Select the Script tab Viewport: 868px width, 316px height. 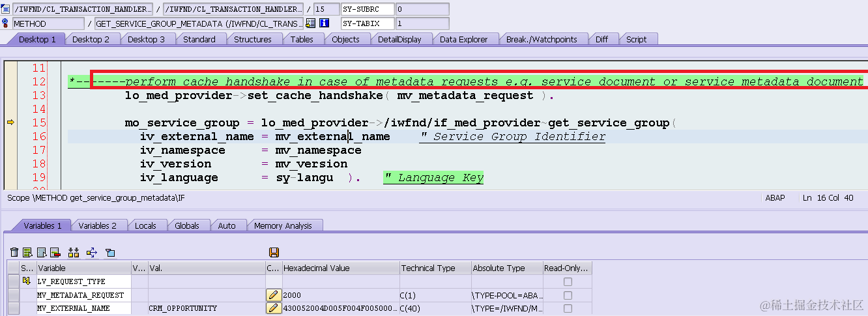coord(636,39)
